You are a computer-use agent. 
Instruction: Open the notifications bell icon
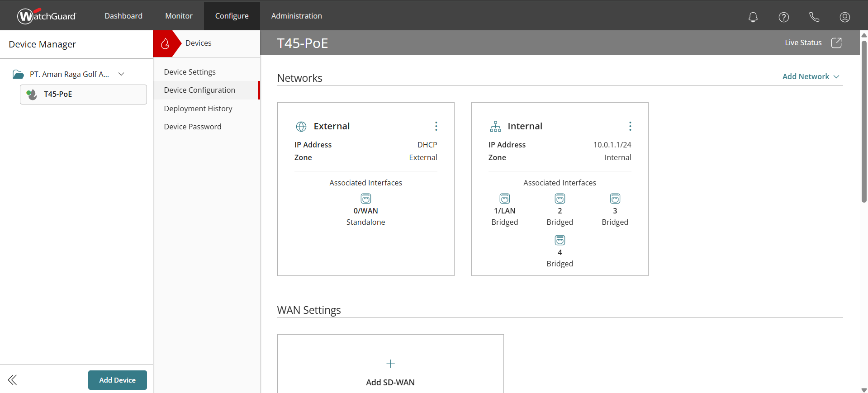(x=753, y=17)
